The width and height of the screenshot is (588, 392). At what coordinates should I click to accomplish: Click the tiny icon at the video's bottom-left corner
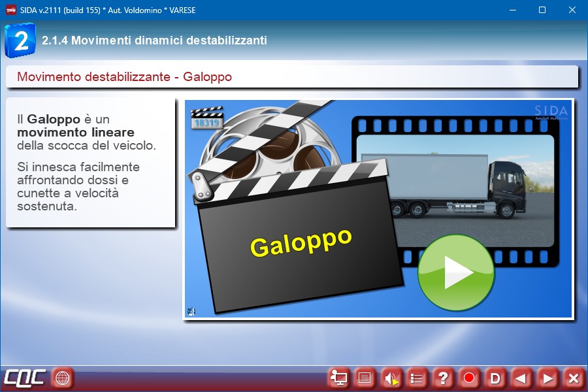click(x=191, y=312)
